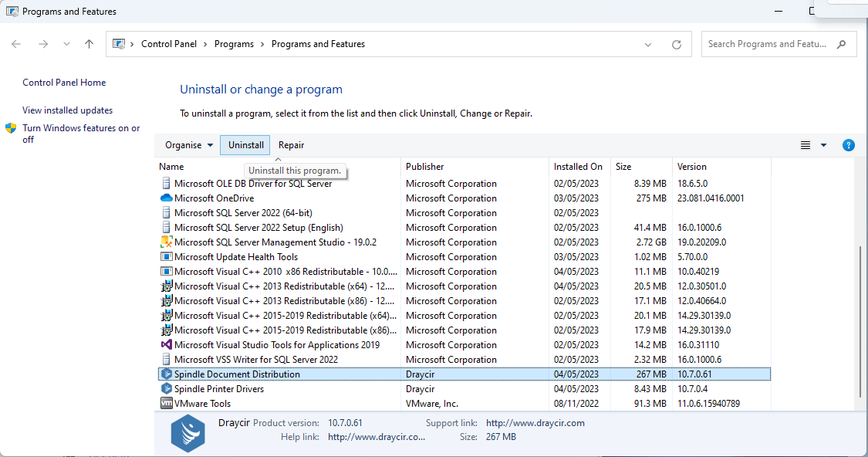Click the VMware, Inc. publisher cell

tap(432, 404)
